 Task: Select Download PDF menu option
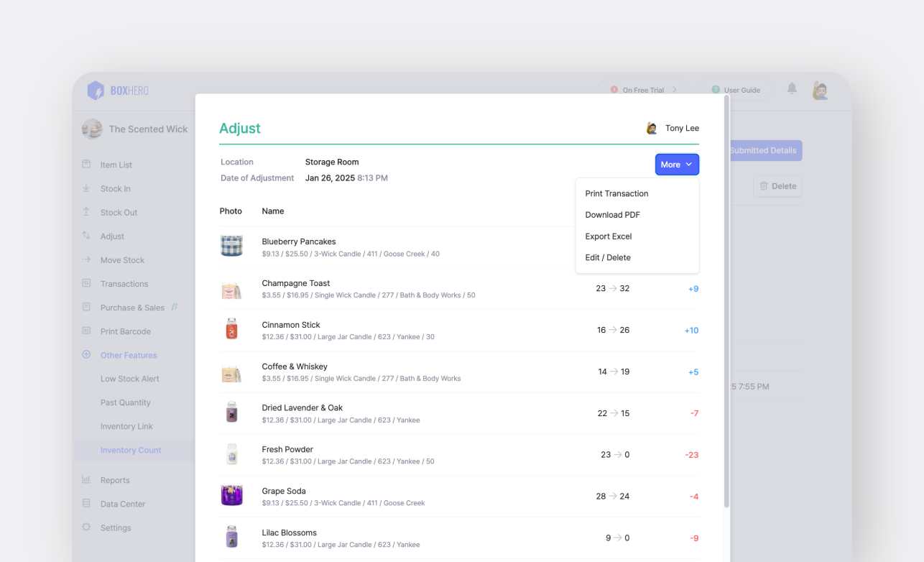tap(612, 215)
